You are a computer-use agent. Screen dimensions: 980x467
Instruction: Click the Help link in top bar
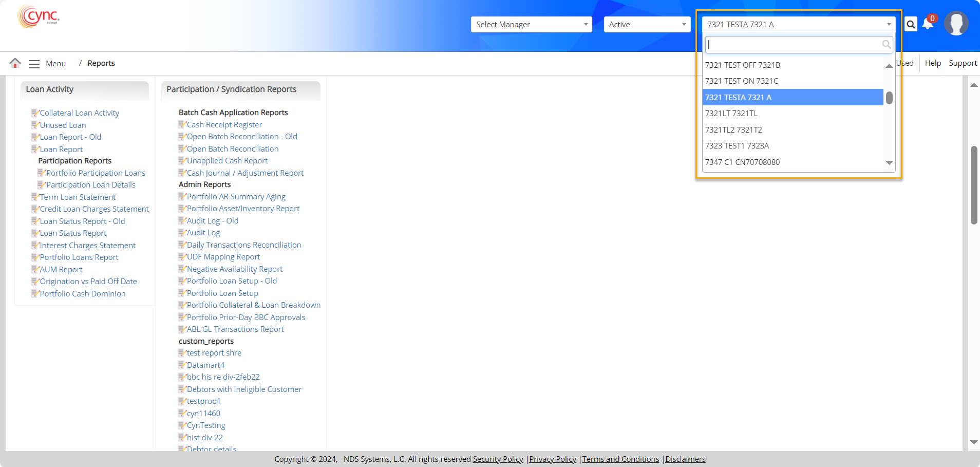click(x=933, y=63)
